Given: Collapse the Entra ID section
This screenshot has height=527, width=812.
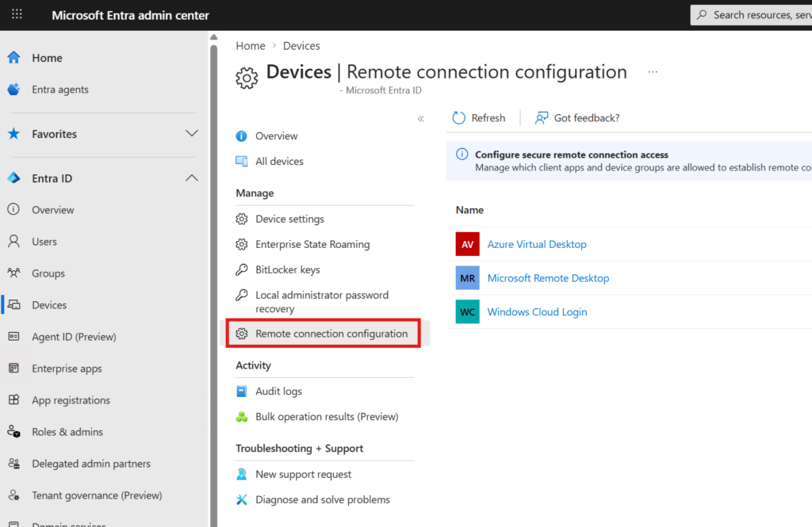Looking at the screenshot, I should 191,178.
